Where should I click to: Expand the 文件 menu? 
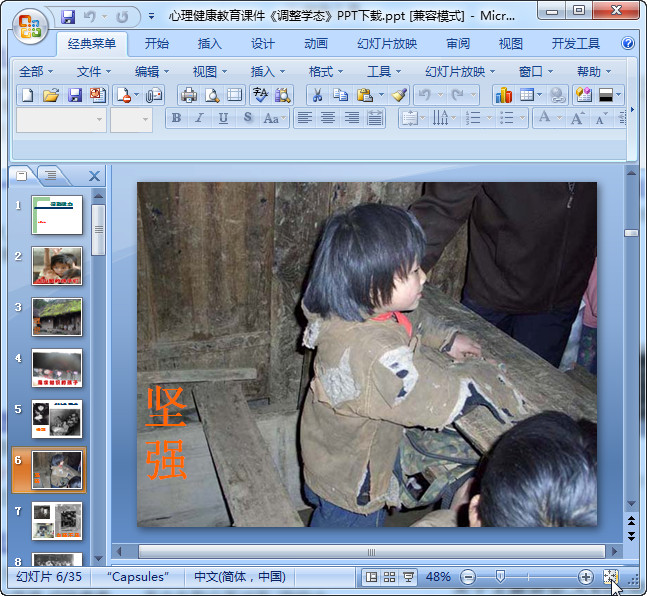93,72
